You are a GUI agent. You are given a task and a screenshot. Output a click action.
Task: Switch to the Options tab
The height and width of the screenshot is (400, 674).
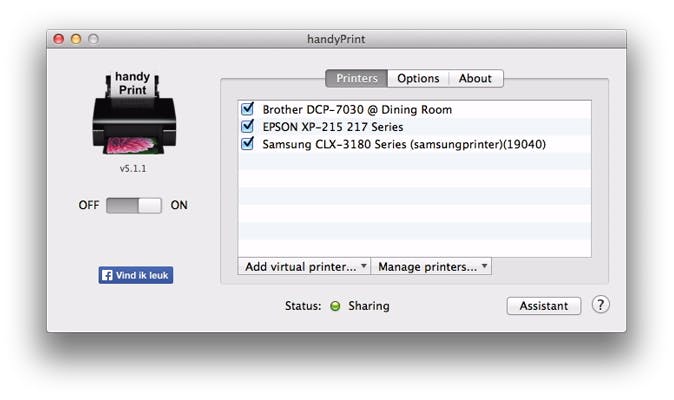click(418, 79)
